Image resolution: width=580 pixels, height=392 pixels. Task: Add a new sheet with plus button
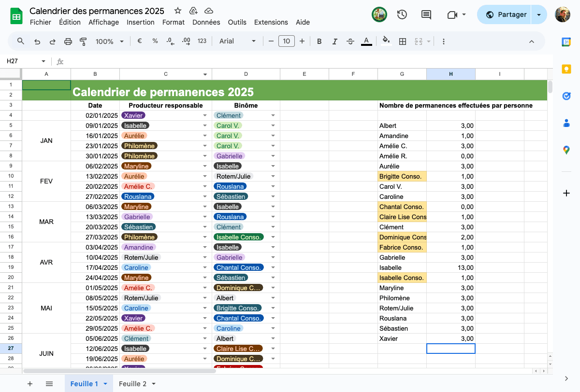tap(30, 384)
